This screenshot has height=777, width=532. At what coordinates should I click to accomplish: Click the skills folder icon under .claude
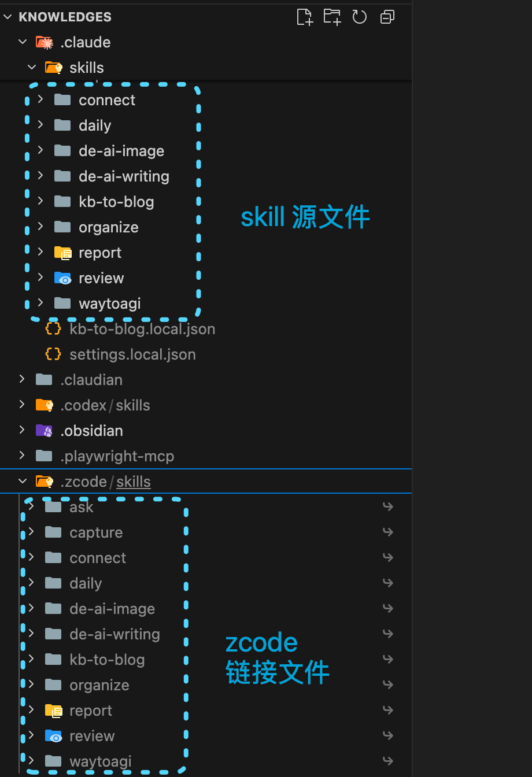click(x=53, y=68)
